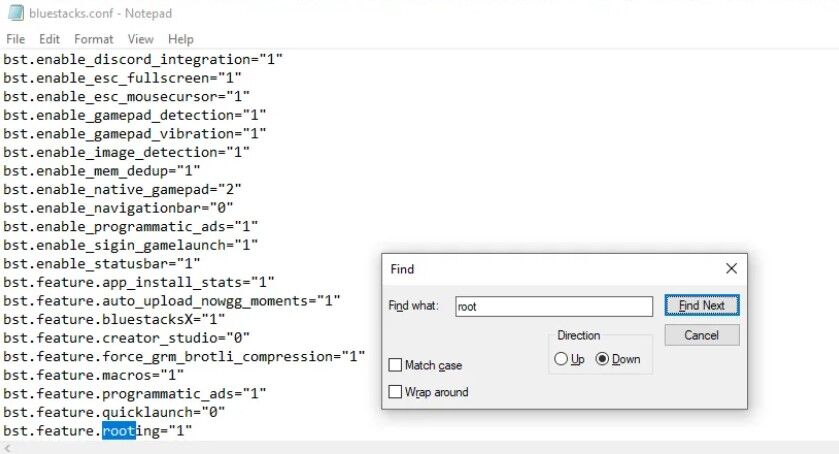Enable the Wrap around checkbox

point(396,392)
